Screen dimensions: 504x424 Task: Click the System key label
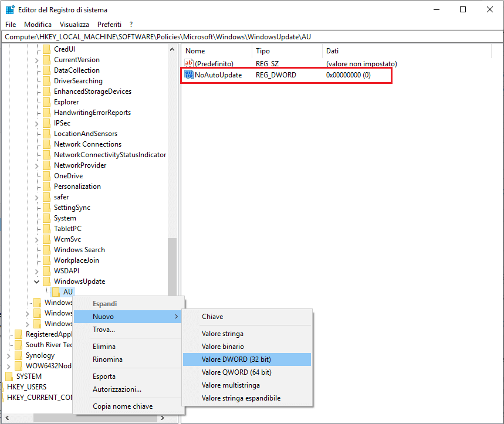(65, 218)
